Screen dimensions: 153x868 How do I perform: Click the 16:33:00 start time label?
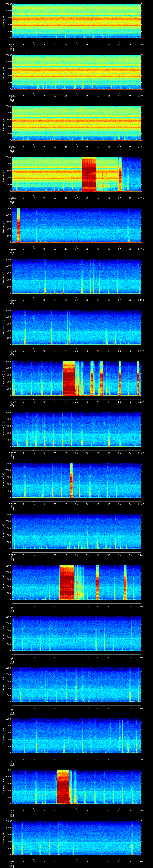click(12, 606)
